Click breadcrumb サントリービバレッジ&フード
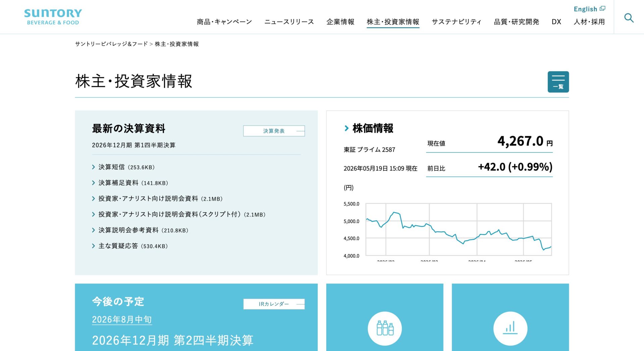644x351 pixels. click(111, 44)
